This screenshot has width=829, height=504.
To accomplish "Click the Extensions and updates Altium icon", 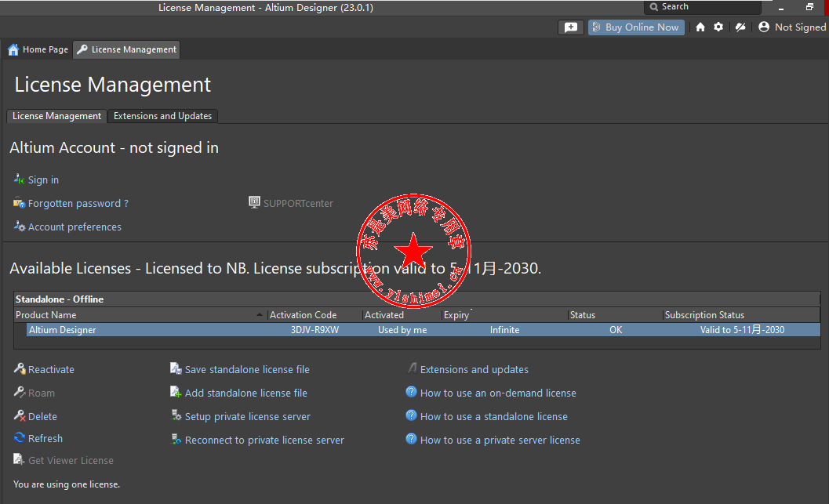I will [x=412, y=368].
